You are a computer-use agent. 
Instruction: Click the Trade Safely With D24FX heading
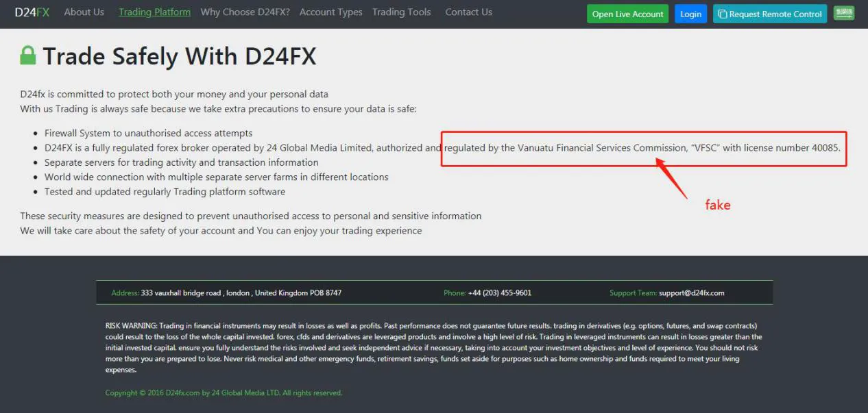pos(180,56)
